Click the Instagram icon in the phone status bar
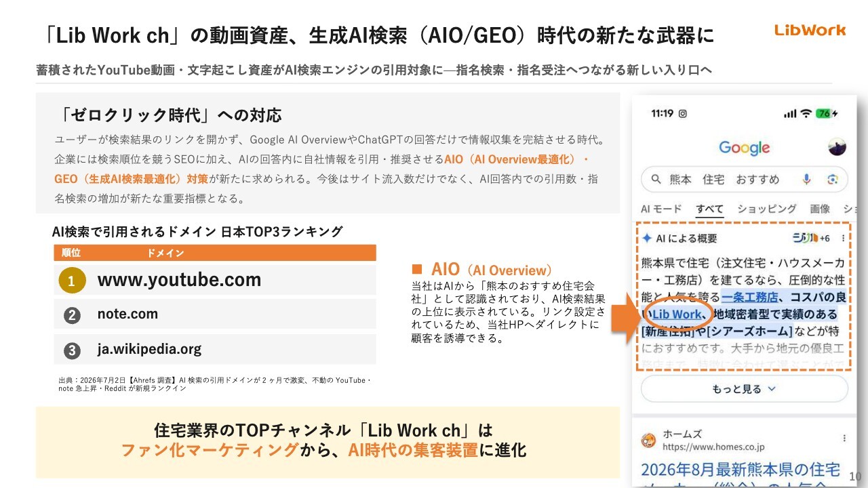Viewport: 868px width, 488px height. pyautogui.click(x=683, y=114)
